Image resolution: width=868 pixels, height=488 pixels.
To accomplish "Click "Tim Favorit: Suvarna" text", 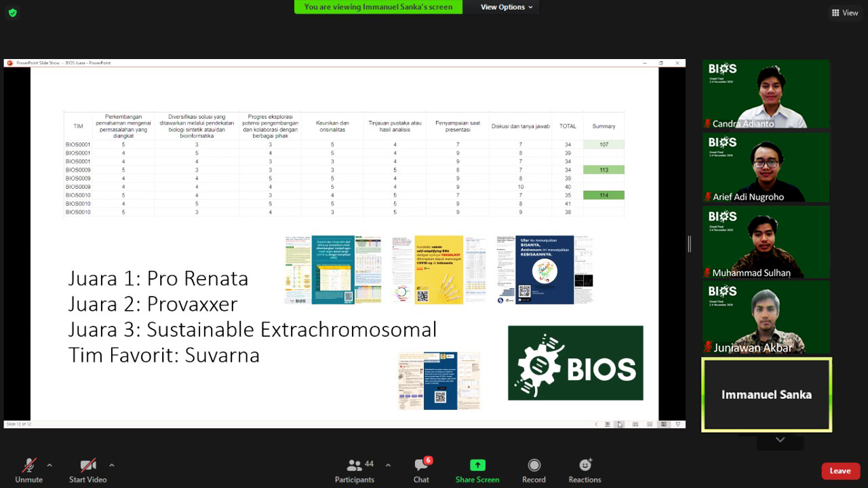I will coord(164,355).
